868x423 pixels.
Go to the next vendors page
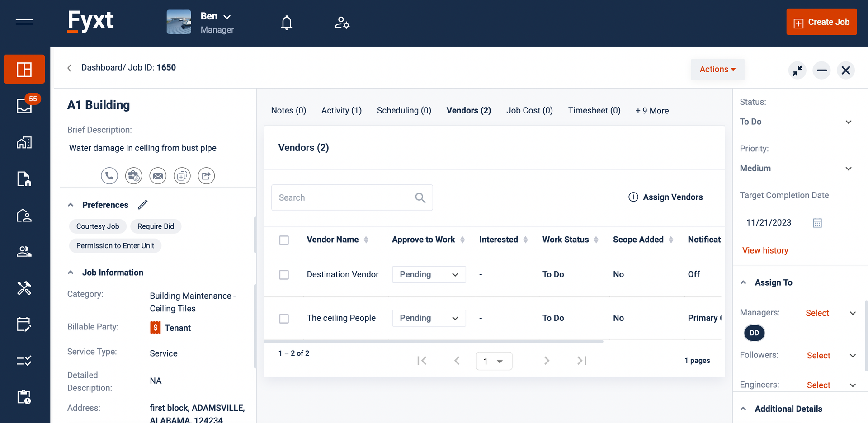tap(547, 361)
